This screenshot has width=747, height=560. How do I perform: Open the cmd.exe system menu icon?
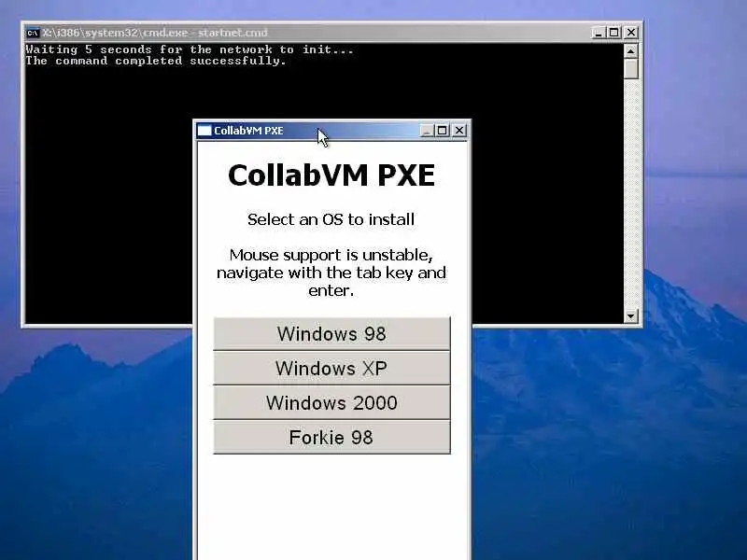(33, 33)
